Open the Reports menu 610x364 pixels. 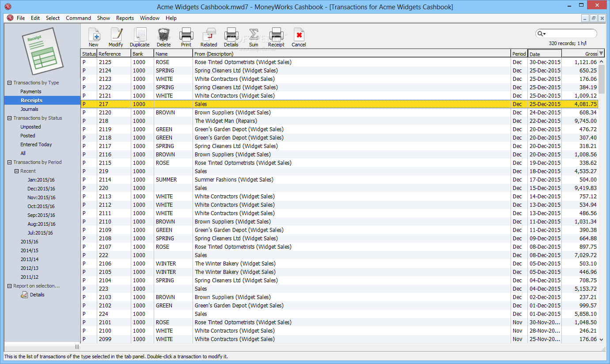click(125, 18)
